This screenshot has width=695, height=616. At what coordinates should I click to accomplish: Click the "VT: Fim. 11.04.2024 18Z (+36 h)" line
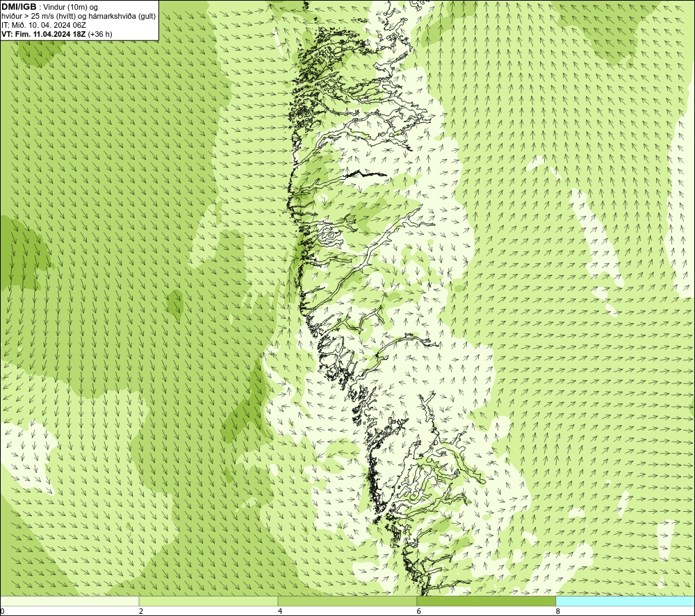tap(57, 33)
